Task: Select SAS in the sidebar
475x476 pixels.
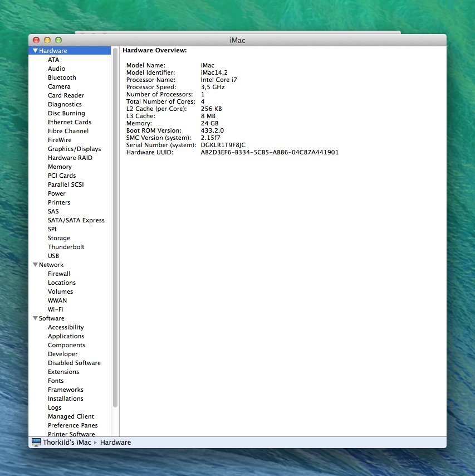Action: pos(53,211)
